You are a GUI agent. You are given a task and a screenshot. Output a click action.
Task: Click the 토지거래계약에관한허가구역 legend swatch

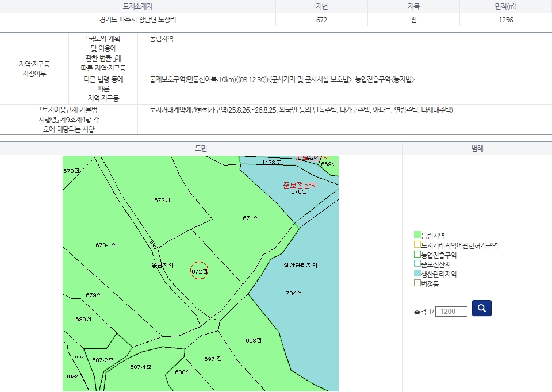pos(417,245)
